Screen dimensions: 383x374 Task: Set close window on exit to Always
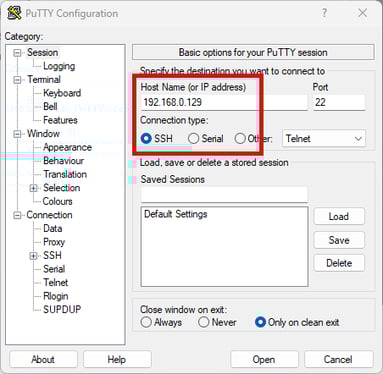point(146,322)
